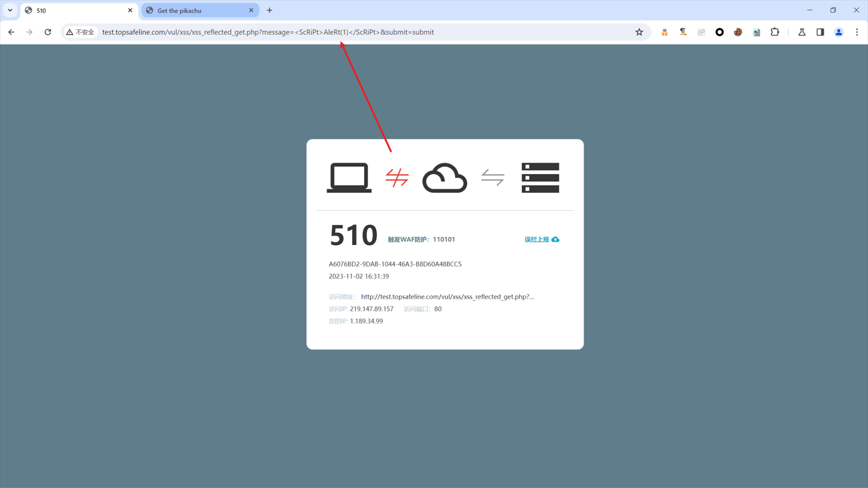
Task: Open Chrome three-dot menu
Action: [857, 32]
